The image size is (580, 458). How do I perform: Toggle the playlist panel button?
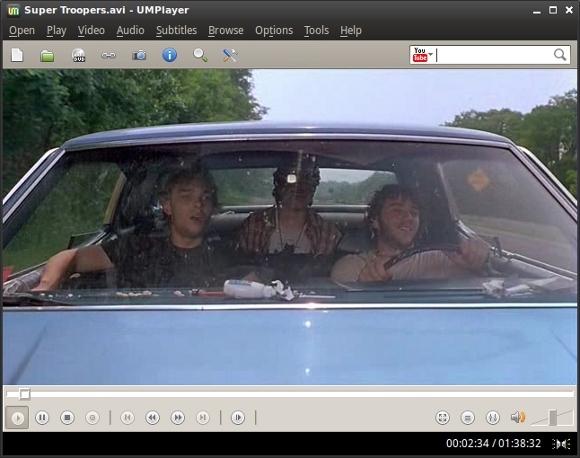pos(468,418)
